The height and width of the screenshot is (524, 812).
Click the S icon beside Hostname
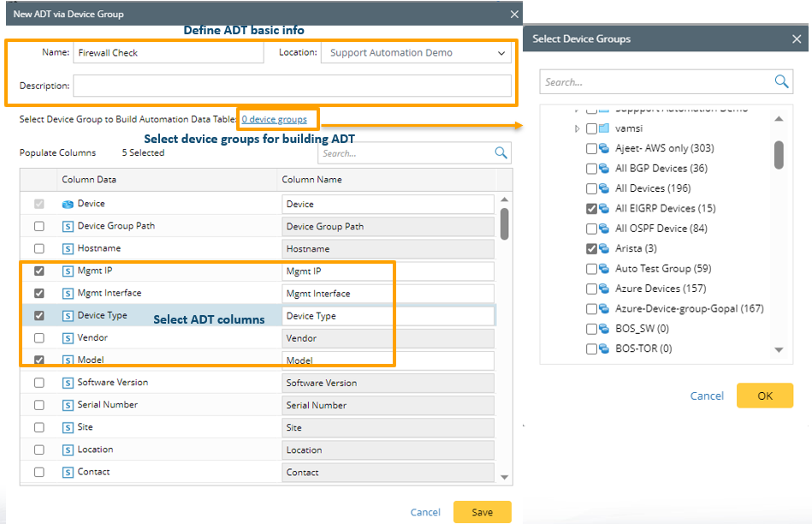pyautogui.click(x=68, y=249)
